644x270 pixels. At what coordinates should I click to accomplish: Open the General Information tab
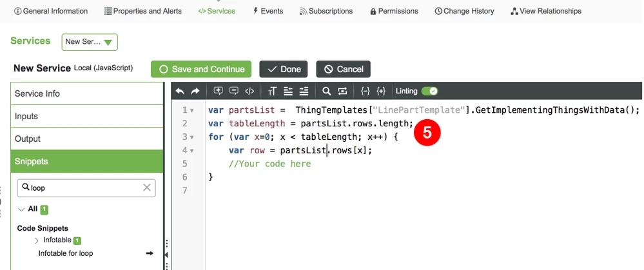51,11
